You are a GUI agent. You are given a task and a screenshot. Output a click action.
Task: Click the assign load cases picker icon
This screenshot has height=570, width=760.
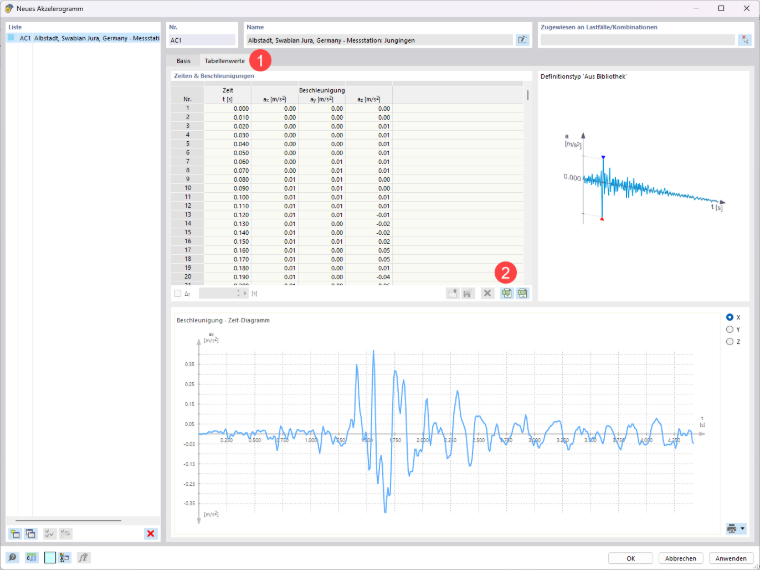[744, 40]
